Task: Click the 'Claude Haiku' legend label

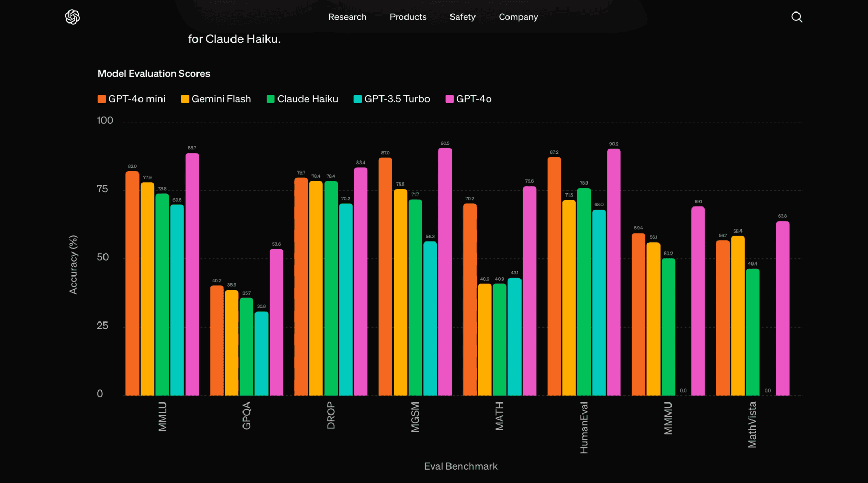Action: click(x=307, y=99)
